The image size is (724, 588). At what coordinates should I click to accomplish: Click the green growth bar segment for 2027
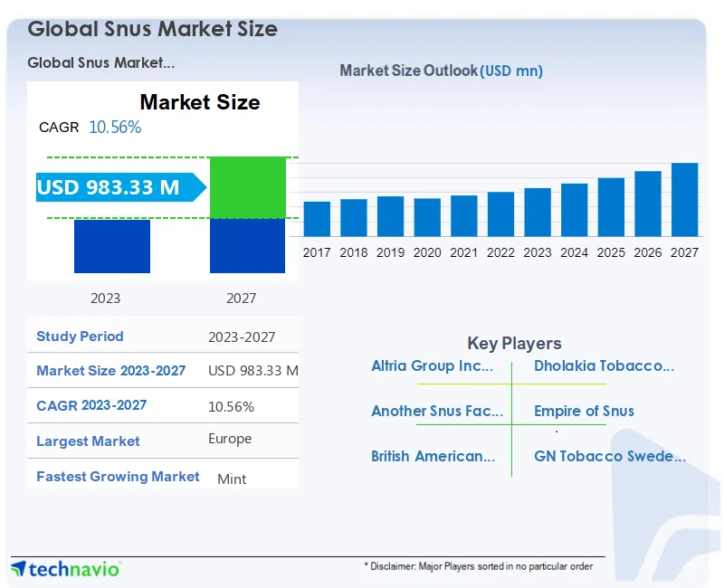[x=247, y=187]
